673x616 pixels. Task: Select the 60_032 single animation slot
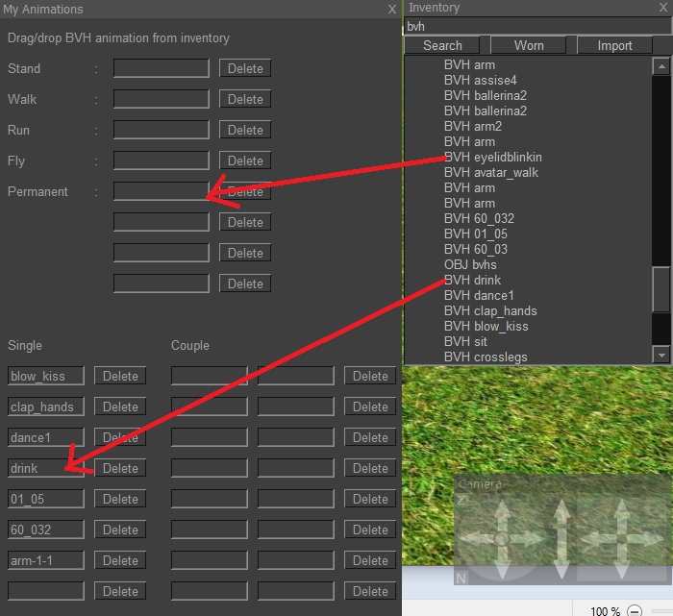coord(46,530)
